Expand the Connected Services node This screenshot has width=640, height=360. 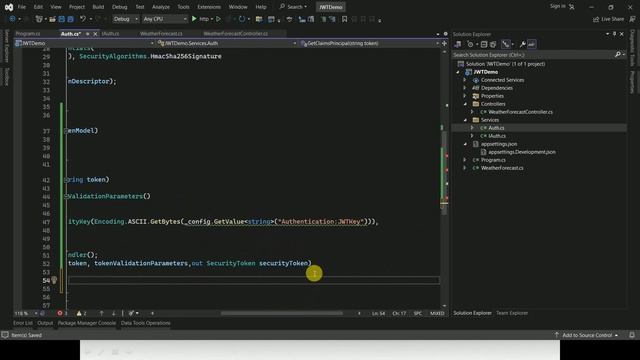(x=464, y=80)
